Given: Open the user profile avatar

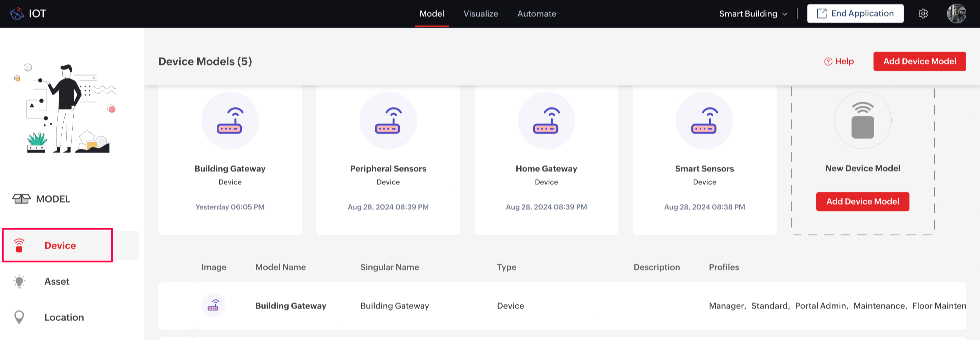Looking at the screenshot, I should [956, 14].
